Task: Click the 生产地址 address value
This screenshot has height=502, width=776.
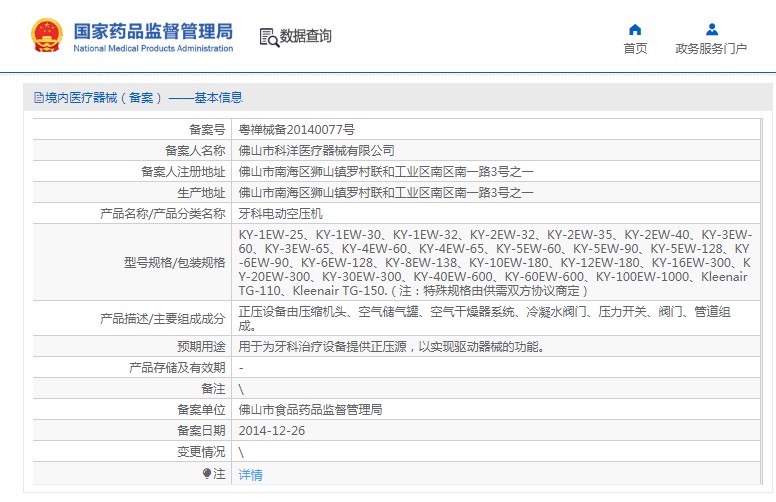Action: [386, 193]
